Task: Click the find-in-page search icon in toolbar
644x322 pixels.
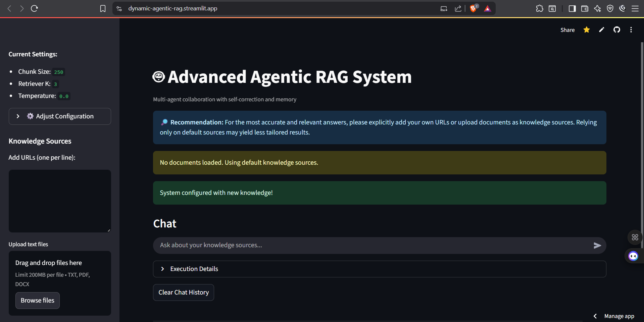Action: pos(552,8)
